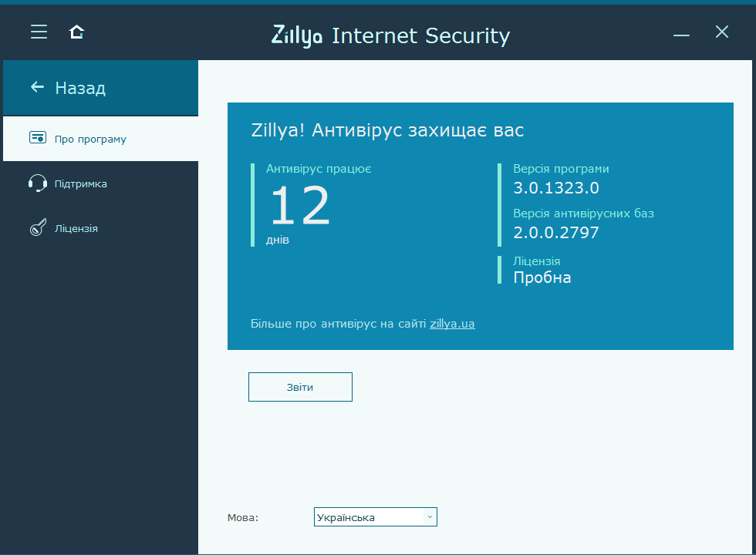Click the Антивірус працює label

click(x=319, y=169)
